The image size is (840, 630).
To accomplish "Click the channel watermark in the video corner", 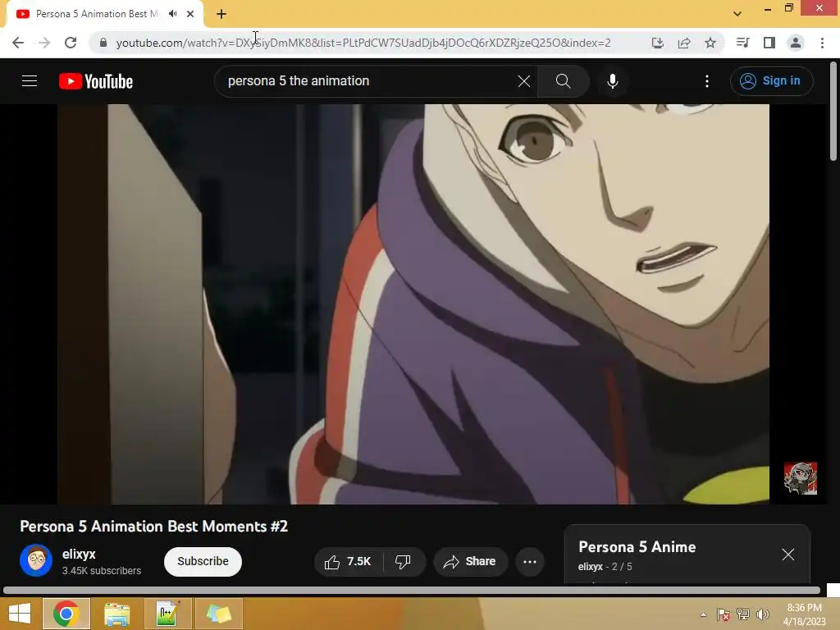I will click(801, 478).
